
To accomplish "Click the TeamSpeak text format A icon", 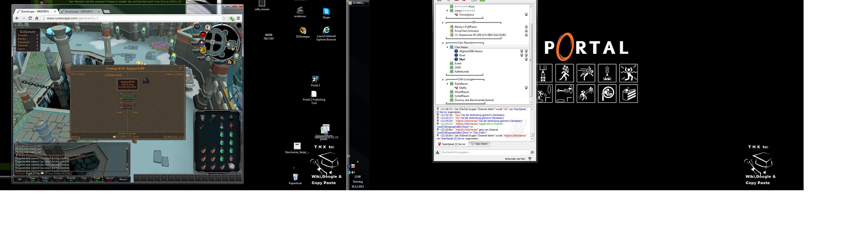I will pyautogui.click(x=437, y=152).
